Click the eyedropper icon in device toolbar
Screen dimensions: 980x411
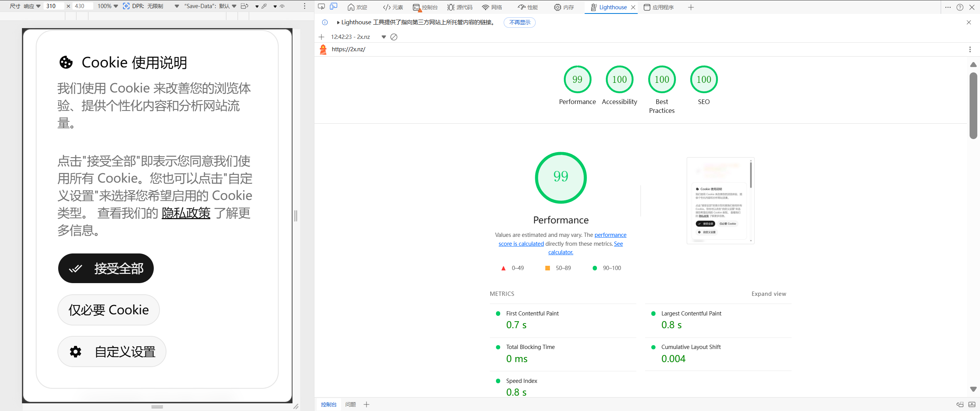click(x=264, y=6)
